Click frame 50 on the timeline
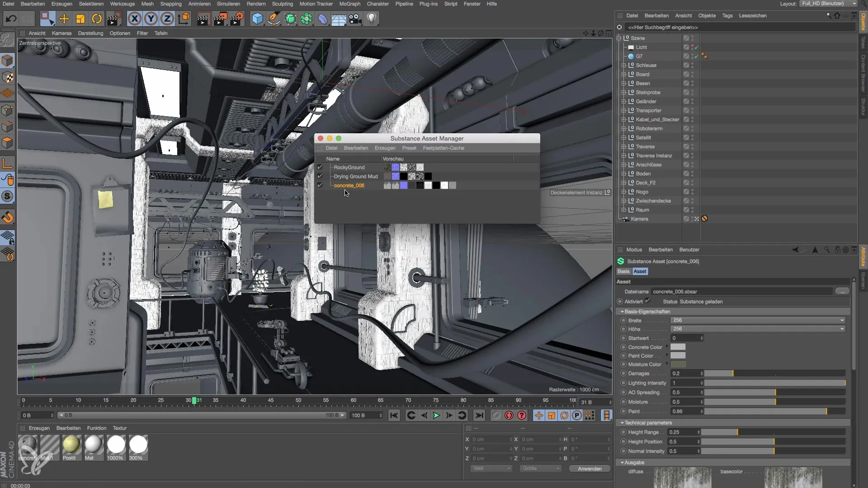 298,400
